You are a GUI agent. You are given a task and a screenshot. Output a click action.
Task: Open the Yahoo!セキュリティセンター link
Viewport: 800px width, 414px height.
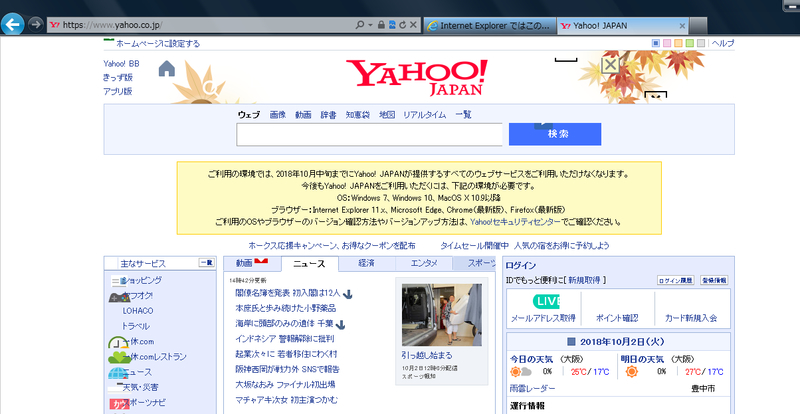tap(515, 222)
